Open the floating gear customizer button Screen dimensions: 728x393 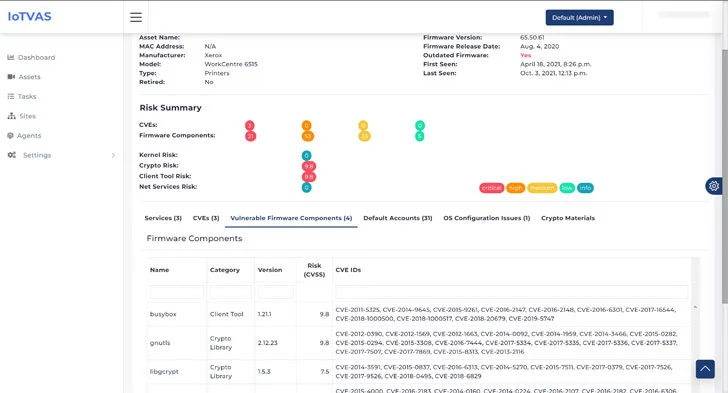(x=714, y=186)
